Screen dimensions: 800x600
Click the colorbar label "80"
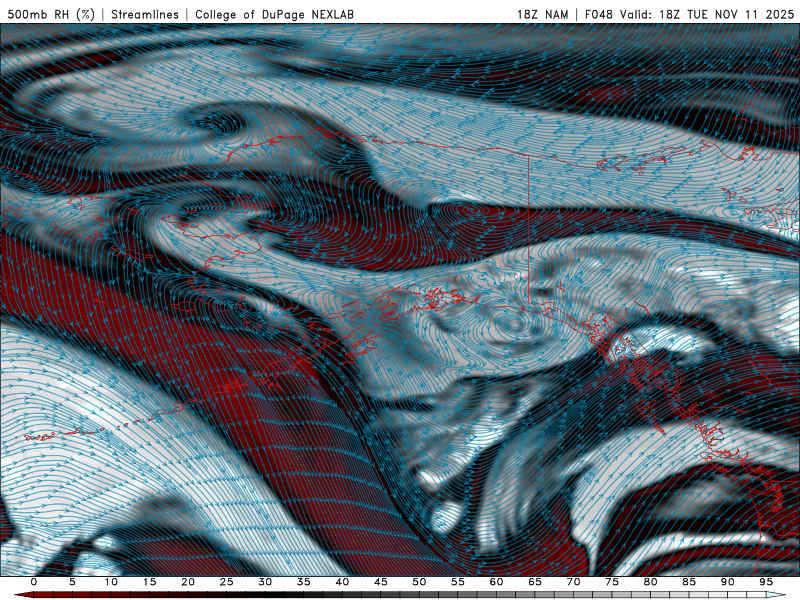click(x=650, y=582)
